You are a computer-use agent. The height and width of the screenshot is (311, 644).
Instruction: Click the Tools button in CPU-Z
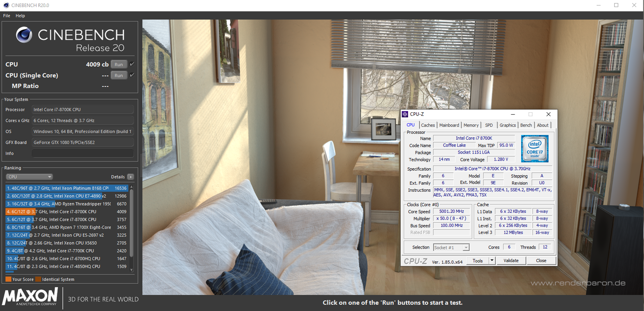pos(478,261)
